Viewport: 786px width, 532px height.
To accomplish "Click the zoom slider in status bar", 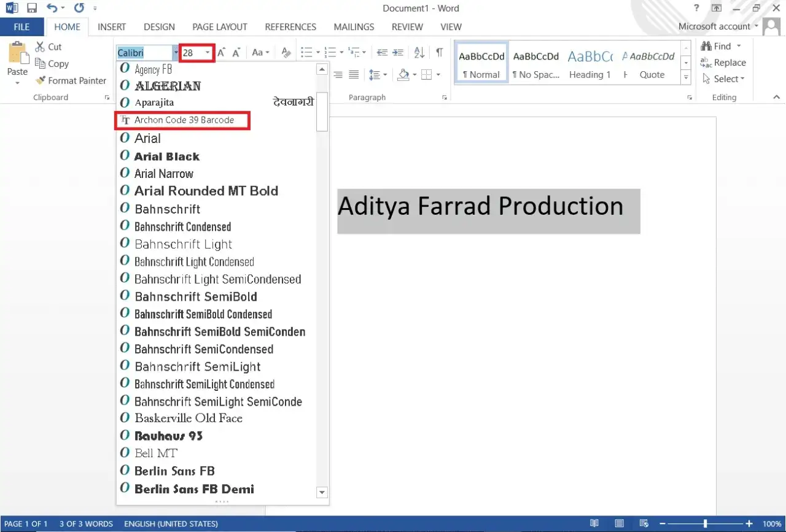I will 705,523.
